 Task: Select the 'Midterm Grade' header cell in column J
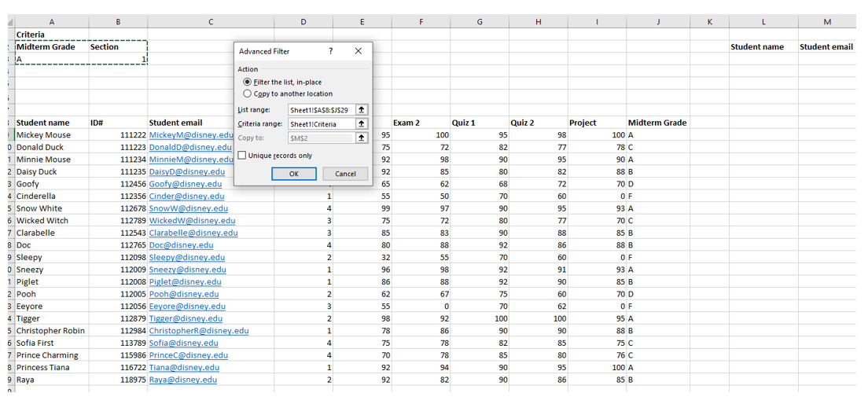(x=657, y=123)
